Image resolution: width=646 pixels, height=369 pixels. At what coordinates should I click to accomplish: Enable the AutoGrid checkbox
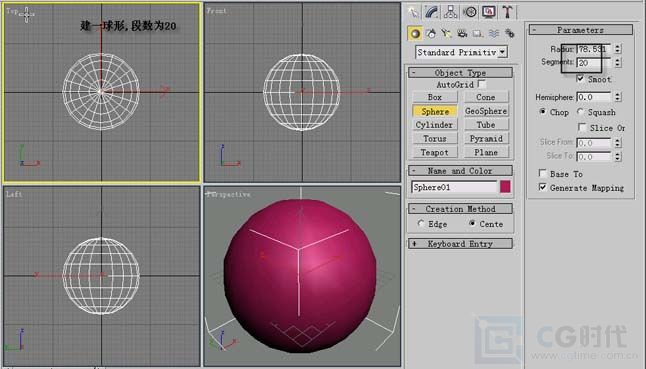point(481,84)
